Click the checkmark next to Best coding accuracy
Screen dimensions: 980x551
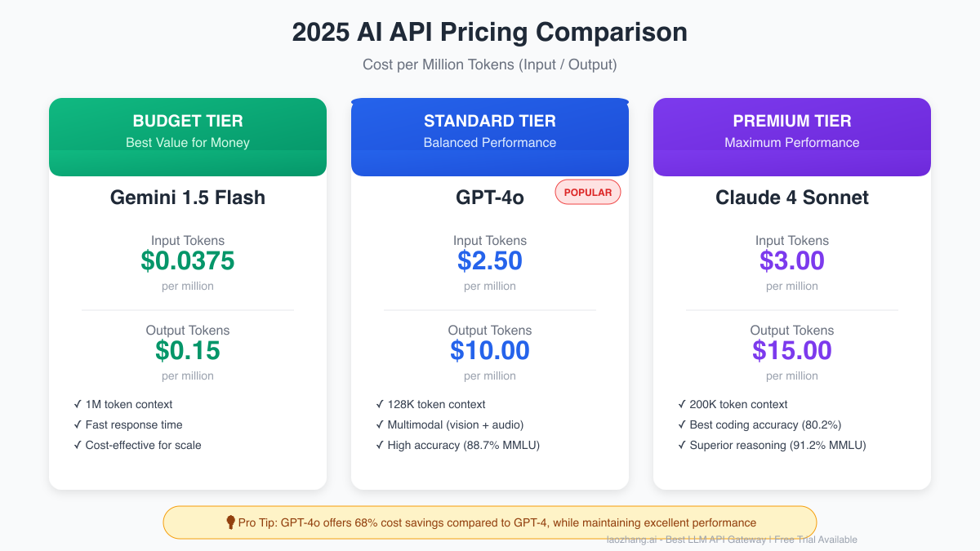point(682,424)
